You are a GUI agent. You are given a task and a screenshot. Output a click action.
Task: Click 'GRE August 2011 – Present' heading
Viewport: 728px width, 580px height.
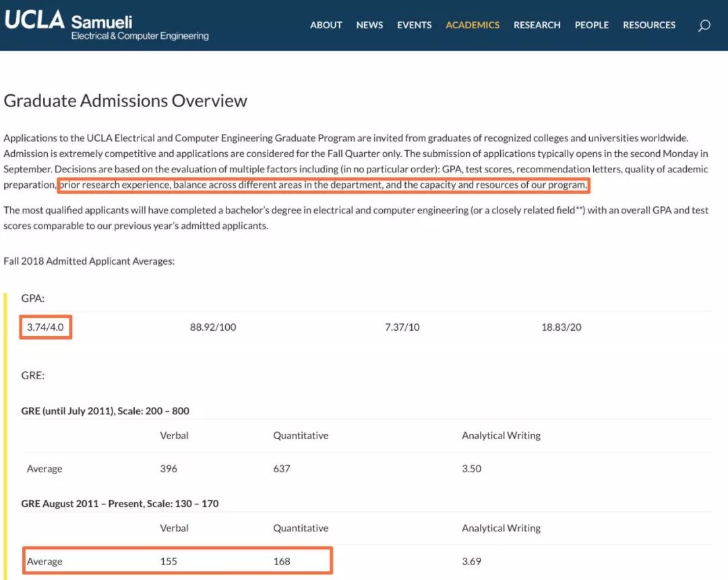point(120,503)
